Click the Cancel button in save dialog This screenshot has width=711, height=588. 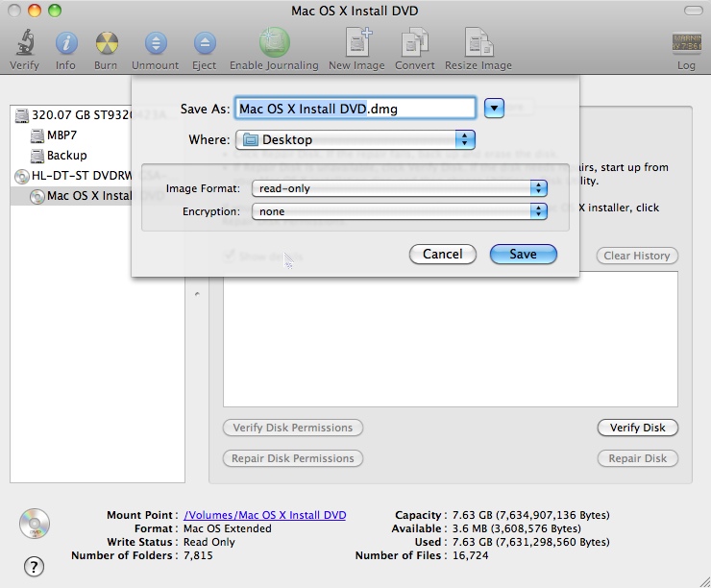click(x=443, y=254)
